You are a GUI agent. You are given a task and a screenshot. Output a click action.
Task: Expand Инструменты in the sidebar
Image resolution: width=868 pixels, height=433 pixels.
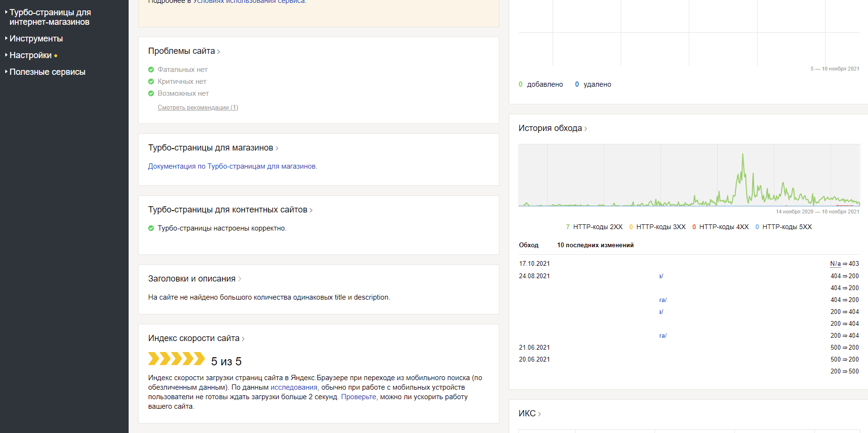coord(36,39)
